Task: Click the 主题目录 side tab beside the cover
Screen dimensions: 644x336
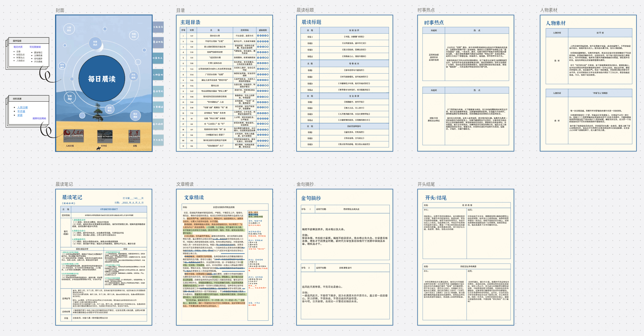Action: [158, 27]
